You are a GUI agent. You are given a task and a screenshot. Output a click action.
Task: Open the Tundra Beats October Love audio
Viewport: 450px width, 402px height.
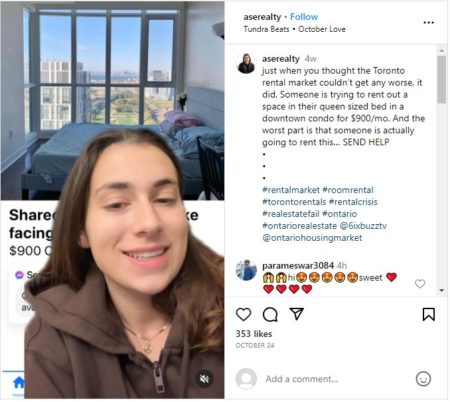(294, 29)
